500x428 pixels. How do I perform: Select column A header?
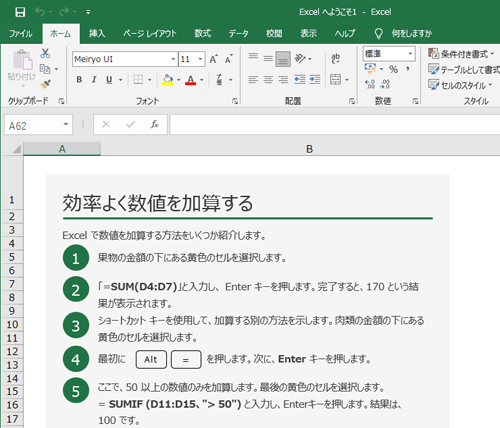[62, 149]
